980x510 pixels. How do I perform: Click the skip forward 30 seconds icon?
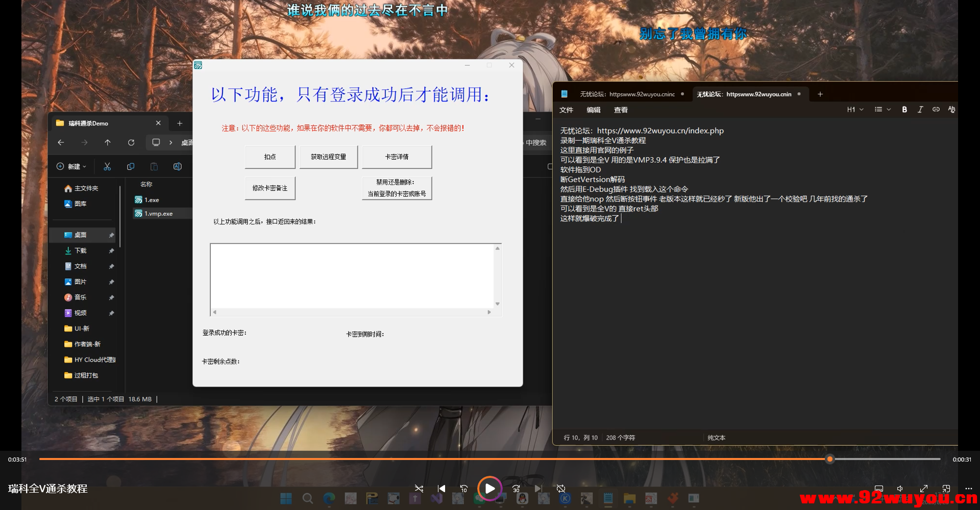517,488
